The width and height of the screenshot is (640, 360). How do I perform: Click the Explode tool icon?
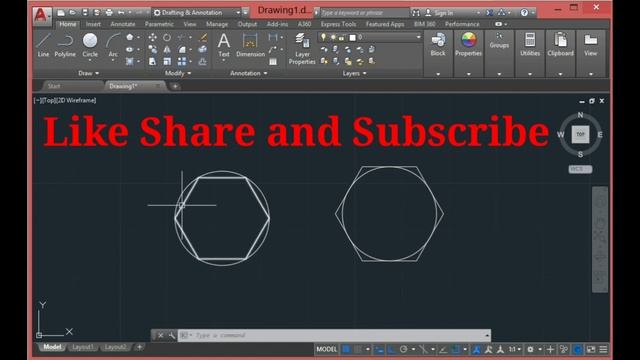click(202, 49)
